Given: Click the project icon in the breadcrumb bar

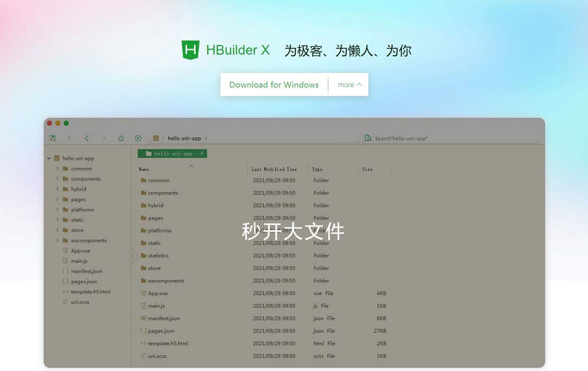Looking at the screenshot, I should click(156, 138).
